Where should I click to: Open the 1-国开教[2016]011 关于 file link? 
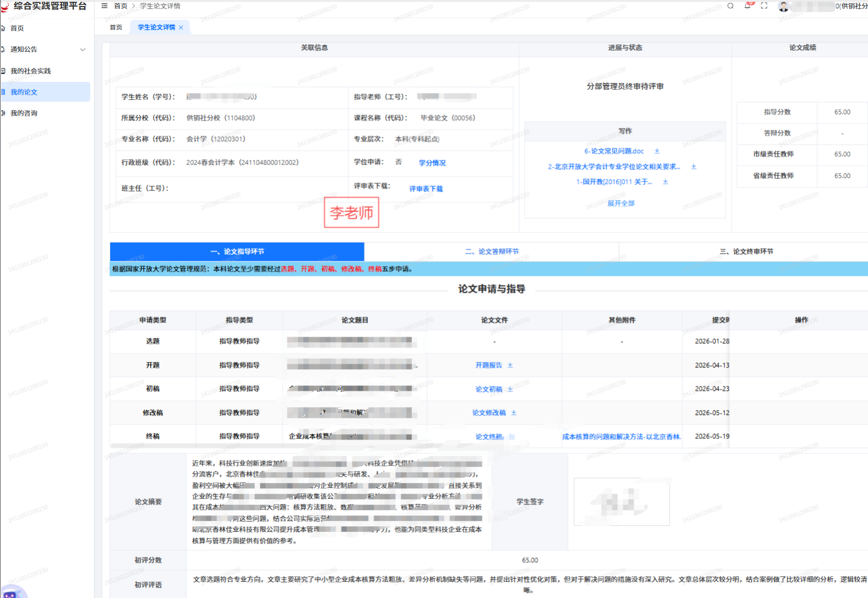point(614,182)
